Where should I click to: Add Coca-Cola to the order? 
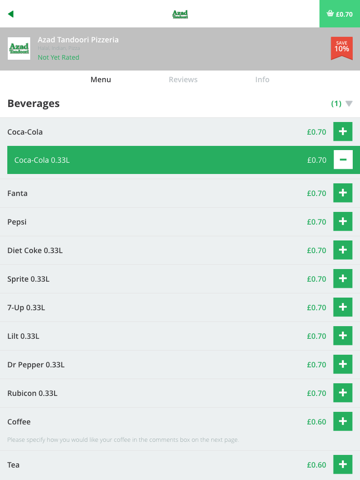tap(343, 131)
